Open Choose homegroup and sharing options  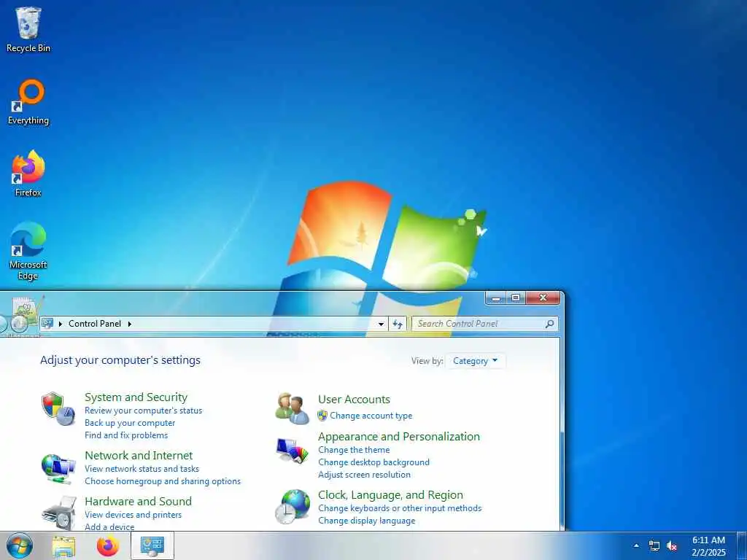[x=163, y=481]
